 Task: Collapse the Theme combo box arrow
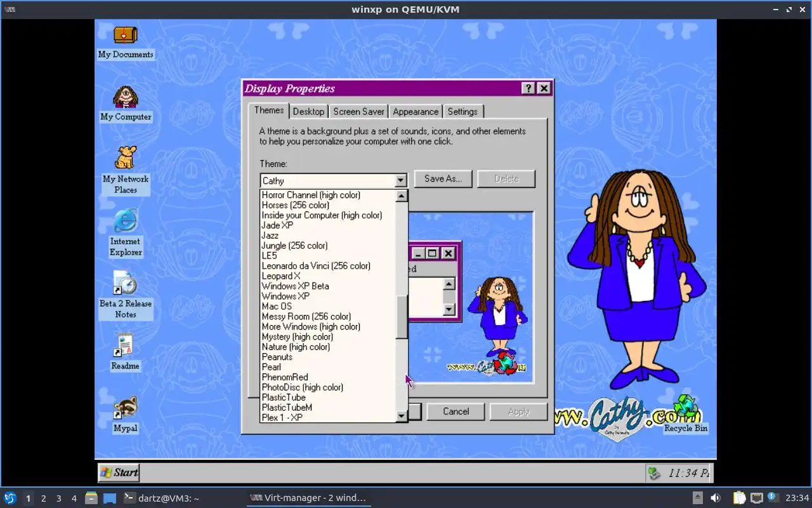point(400,180)
